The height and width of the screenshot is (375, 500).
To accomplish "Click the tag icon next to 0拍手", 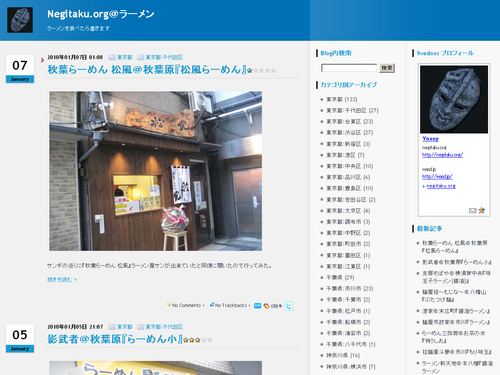I will (x=266, y=306).
